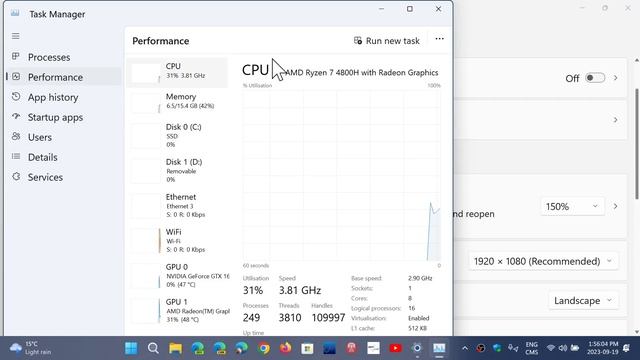The height and width of the screenshot is (360, 640).
Task: Click the 3.81 GHz speed value
Action: pos(300,290)
